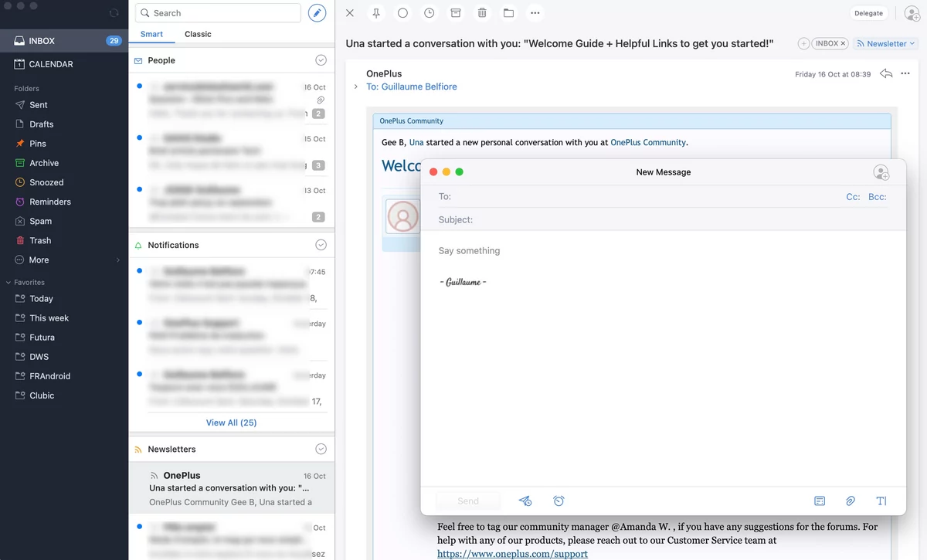Image resolution: width=927 pixels, height=560 pixels.
Task: Add Cc recipients in New Message
Action: click(x=853, y=197)
